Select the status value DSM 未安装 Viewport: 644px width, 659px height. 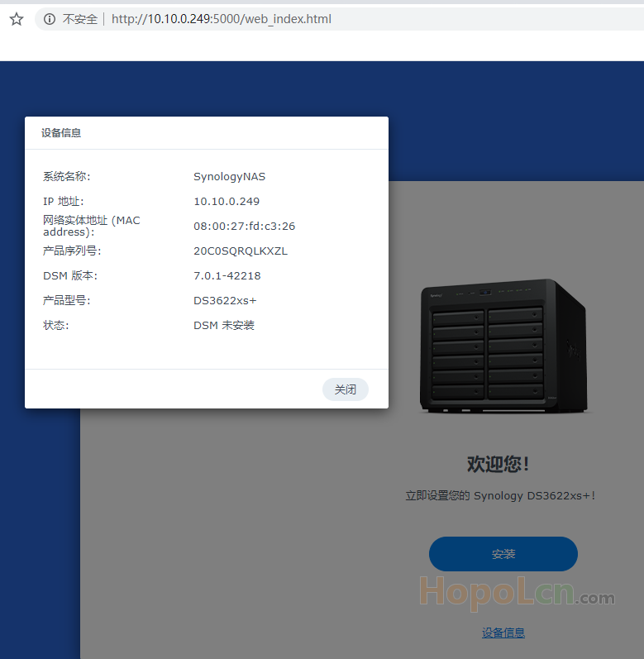(224, 325)
